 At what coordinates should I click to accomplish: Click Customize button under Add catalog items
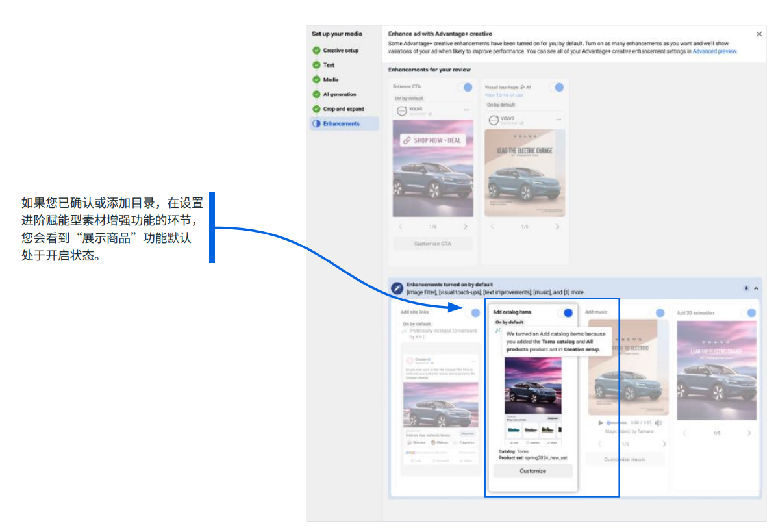coord(533,471)
